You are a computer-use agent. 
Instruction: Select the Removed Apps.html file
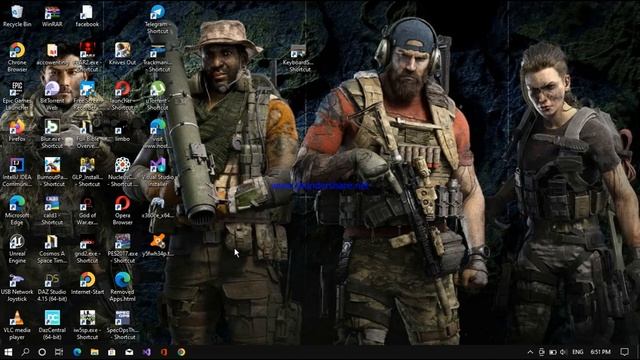coord(122,287)
